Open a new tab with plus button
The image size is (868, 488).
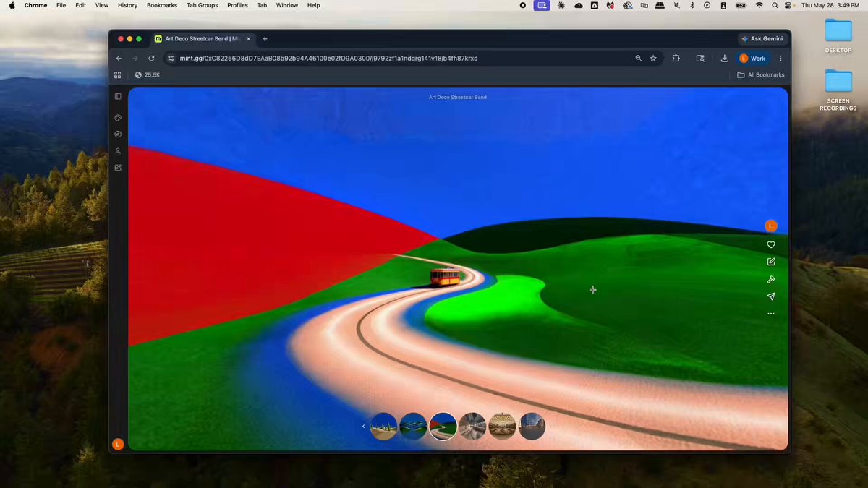(x=265, y=39)
